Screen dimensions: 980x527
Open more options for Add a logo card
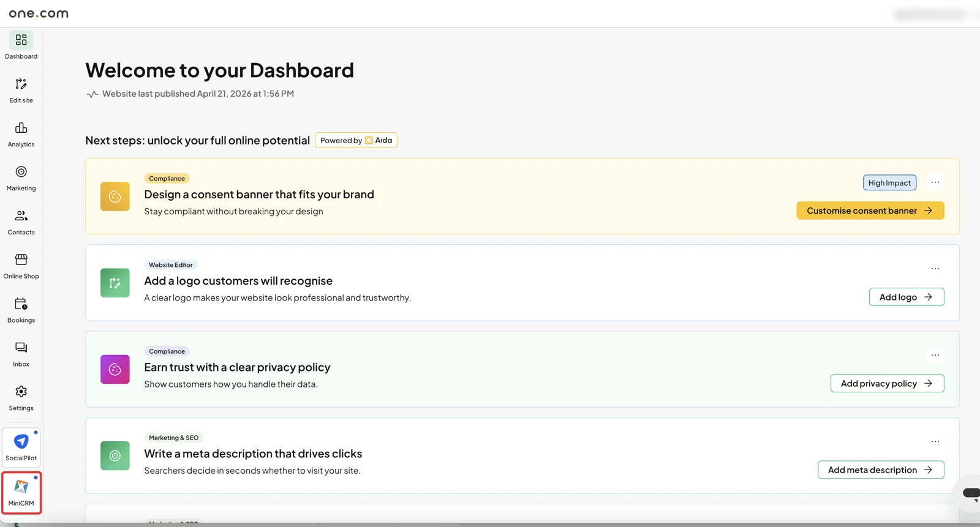point(935,269)
